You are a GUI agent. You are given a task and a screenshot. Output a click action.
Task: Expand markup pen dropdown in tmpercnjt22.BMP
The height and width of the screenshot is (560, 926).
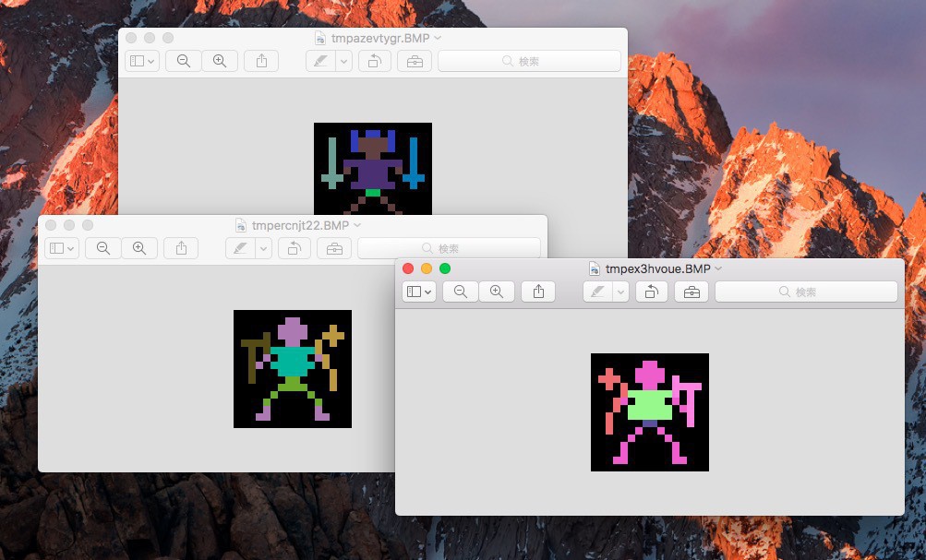(x=263, y=248)
